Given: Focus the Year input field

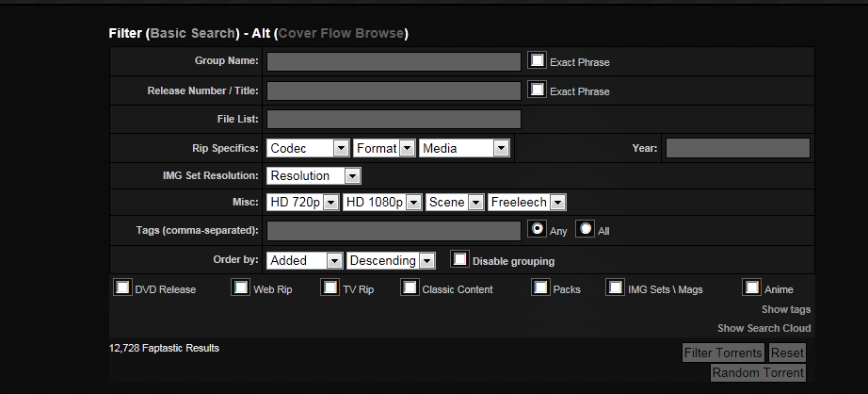Looking at the screenshot, I should coord(737,148).
